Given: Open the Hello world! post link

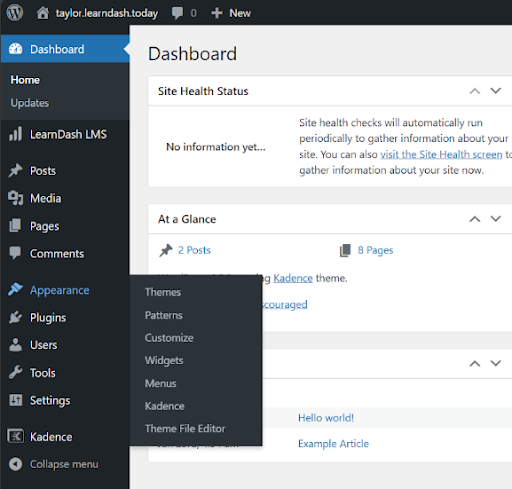Looking at the screenshot, I should click(x=326, y=418).
